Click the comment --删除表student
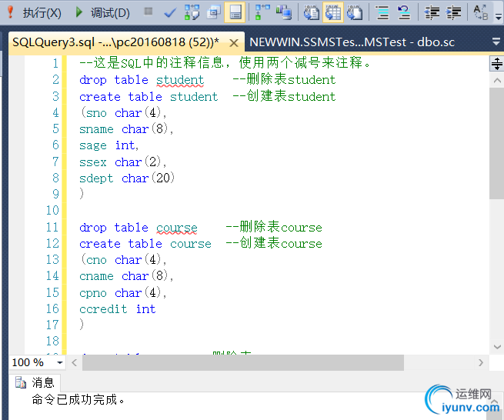Image resolution: width=504 pixels, height=420 pixels. pyautogui.click(x=284, y=79)
